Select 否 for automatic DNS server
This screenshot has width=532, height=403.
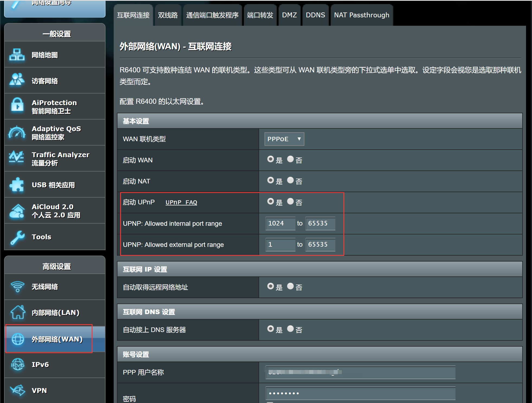(x=290, y=329)
